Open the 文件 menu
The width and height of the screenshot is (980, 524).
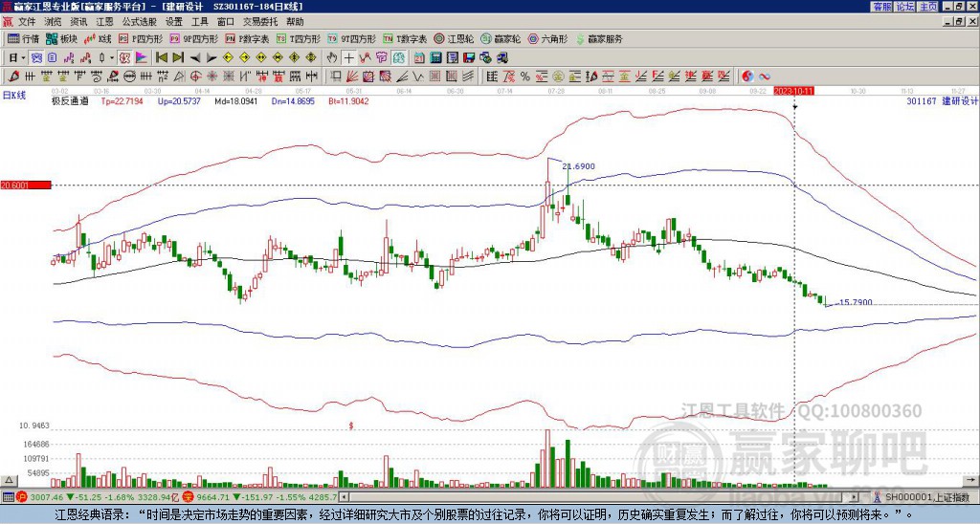click(27, 22)
